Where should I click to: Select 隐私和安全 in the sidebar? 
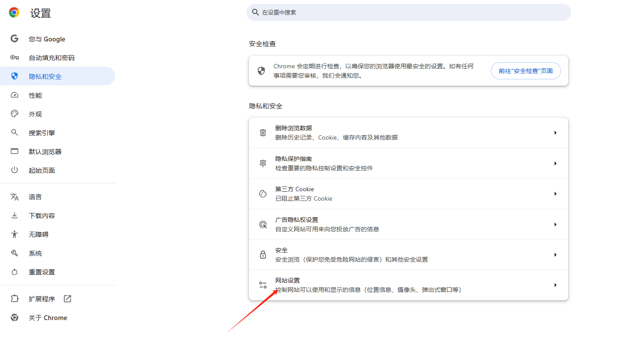pos(58,76)
